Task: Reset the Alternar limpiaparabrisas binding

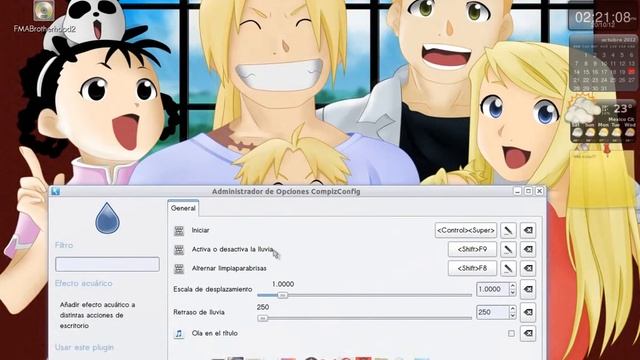Action: (x=528, y=268)
